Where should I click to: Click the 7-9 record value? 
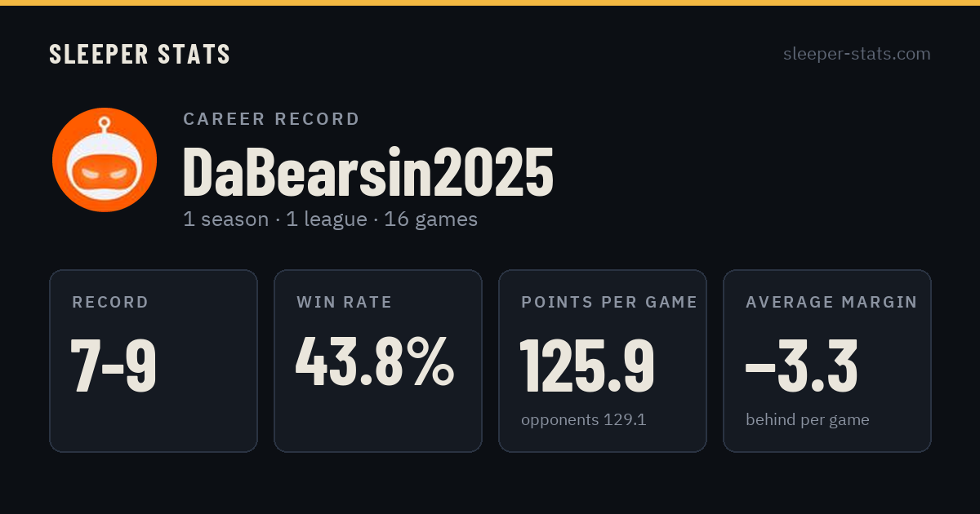[114, 365]
